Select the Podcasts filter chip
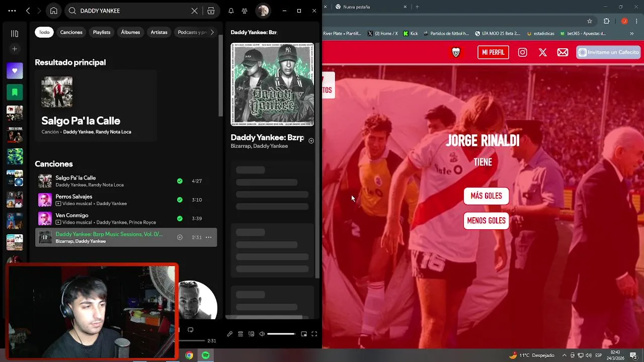This screenshot has width=644, height=362. (192, 32)
